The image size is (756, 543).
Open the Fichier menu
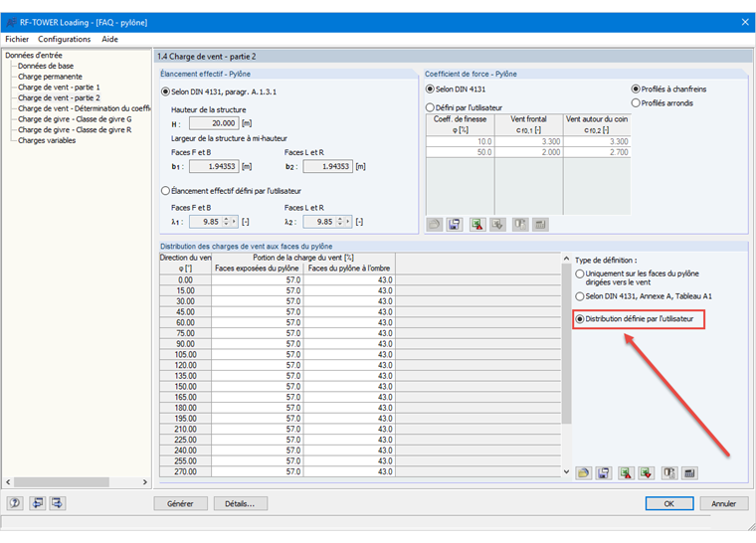tap(17, 39)
